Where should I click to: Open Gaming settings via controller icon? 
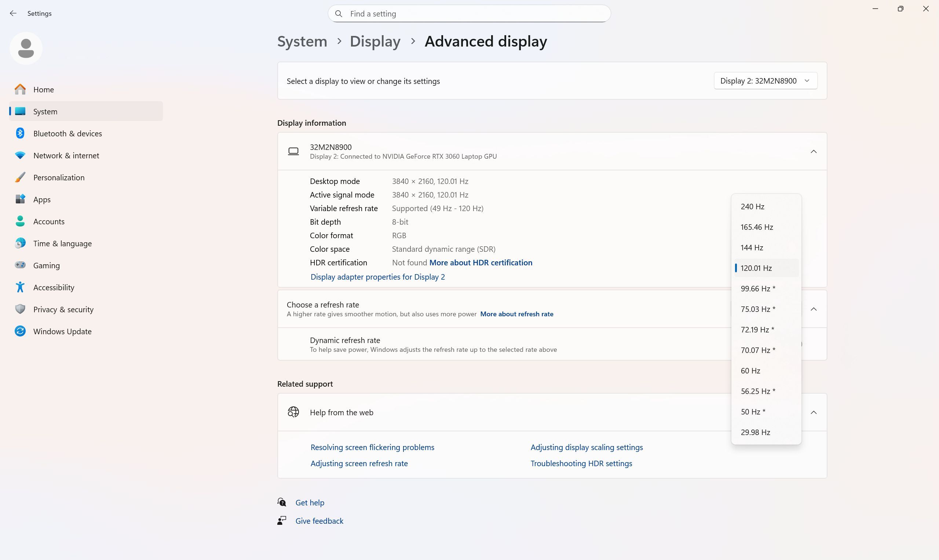(x=21, y=265)
